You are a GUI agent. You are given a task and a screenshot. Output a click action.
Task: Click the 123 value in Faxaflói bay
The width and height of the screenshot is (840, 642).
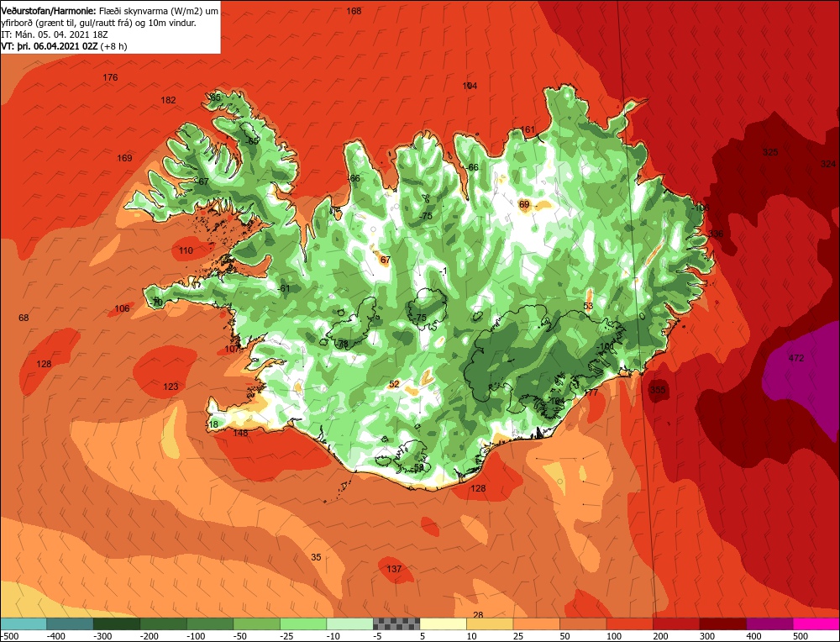point(171,387)
